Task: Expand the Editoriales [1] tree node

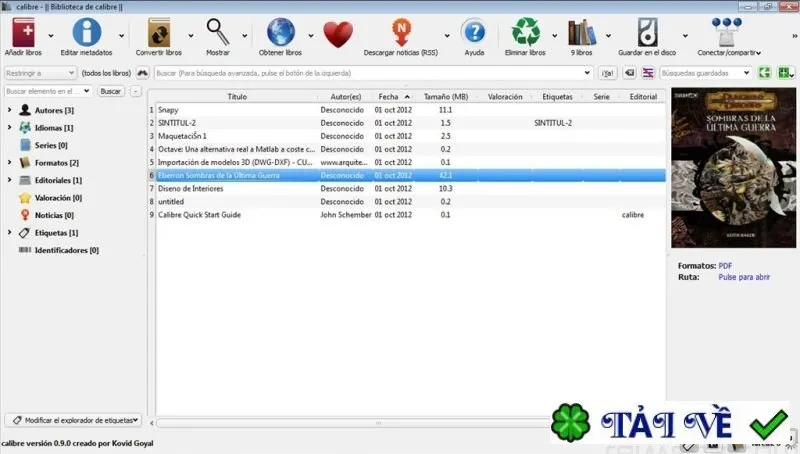Action: pyautogui.click(x=9, y=180)
